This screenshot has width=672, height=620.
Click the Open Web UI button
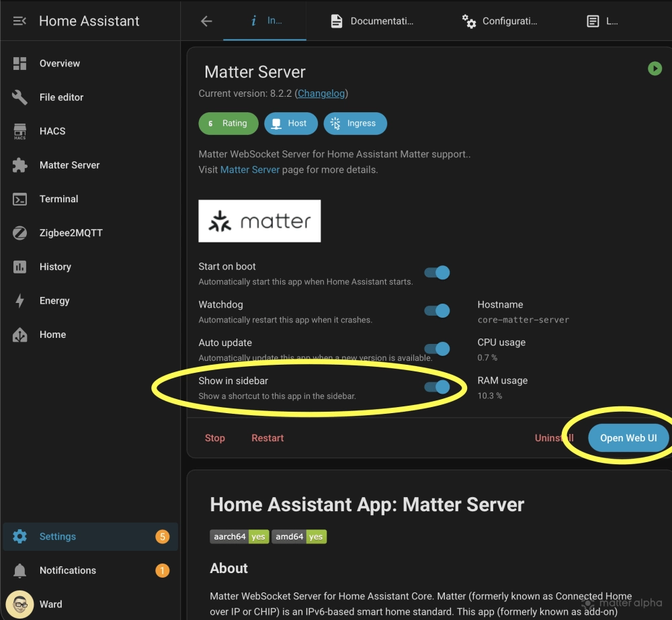pos(628,437)
